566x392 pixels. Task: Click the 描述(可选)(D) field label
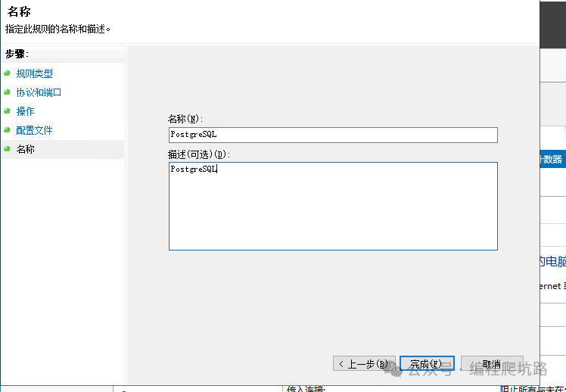coord(199,154)
